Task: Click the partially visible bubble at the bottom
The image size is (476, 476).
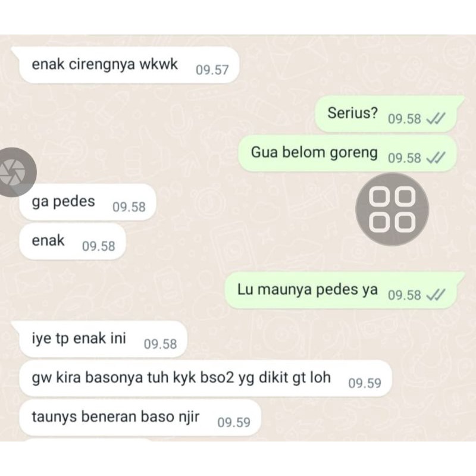Action: point(88,440)
